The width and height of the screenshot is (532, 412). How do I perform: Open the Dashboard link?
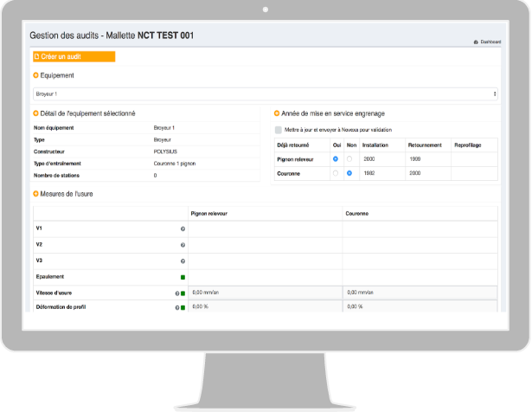click(487, 42)
